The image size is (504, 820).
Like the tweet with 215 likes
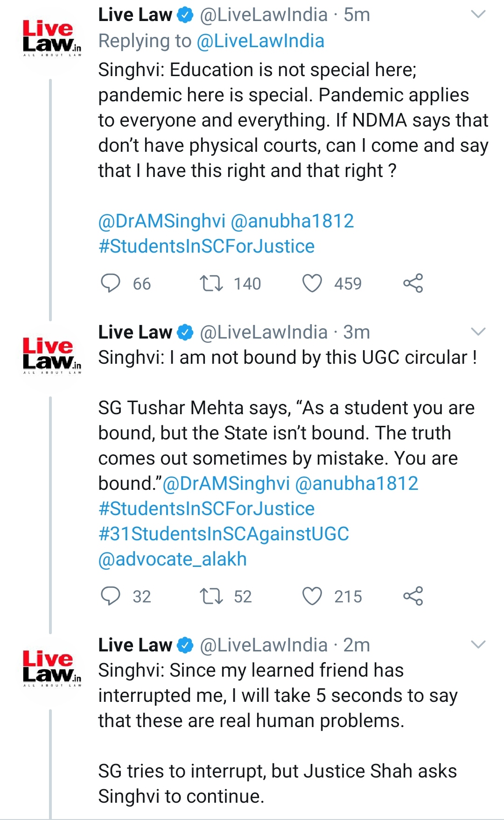[x=312, y=596]
